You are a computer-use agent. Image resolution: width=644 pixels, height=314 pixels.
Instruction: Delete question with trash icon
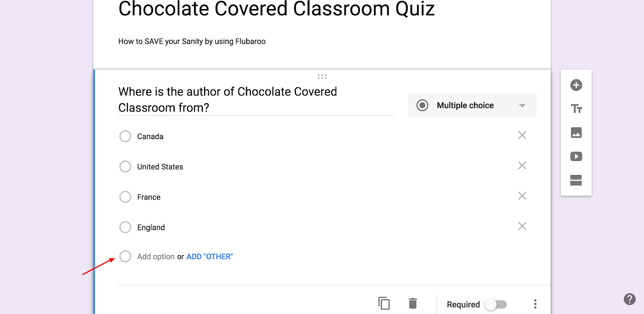pyautogui.click(x=413, y=303)
